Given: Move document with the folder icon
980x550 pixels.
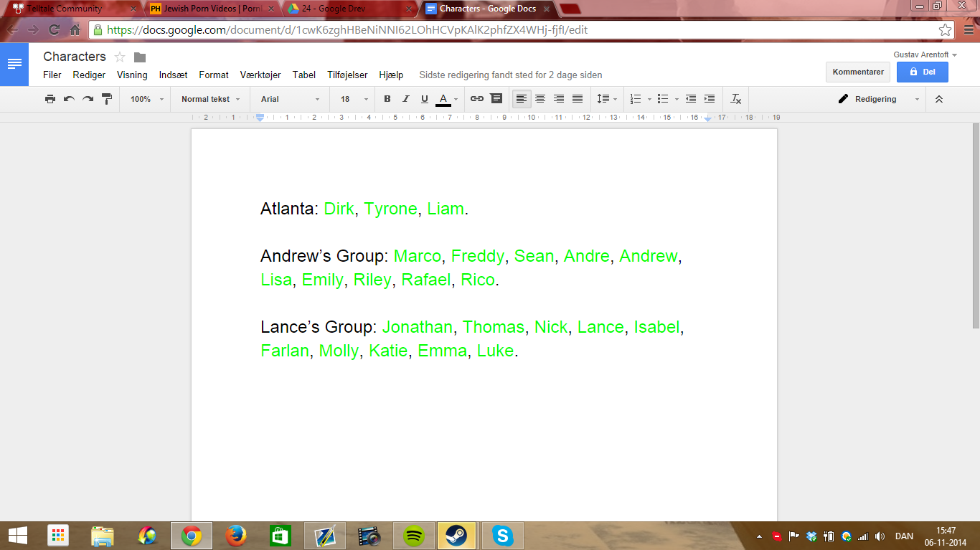Looking at the screenshot, I should coord(140,57).
